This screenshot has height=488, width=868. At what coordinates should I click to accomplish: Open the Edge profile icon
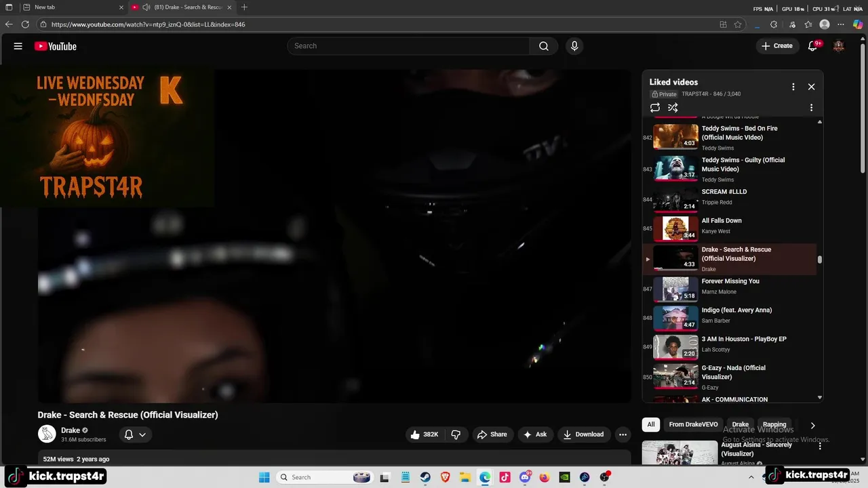[x=825, y=24]
